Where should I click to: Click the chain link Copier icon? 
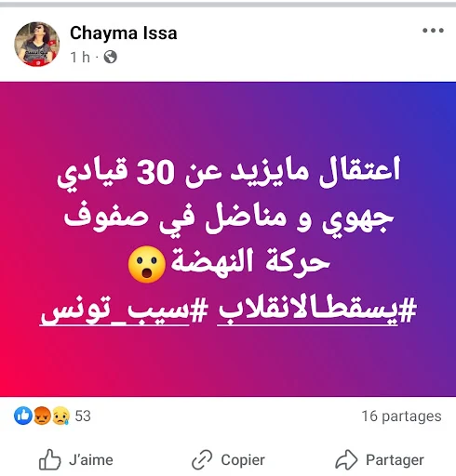point(202,459)
